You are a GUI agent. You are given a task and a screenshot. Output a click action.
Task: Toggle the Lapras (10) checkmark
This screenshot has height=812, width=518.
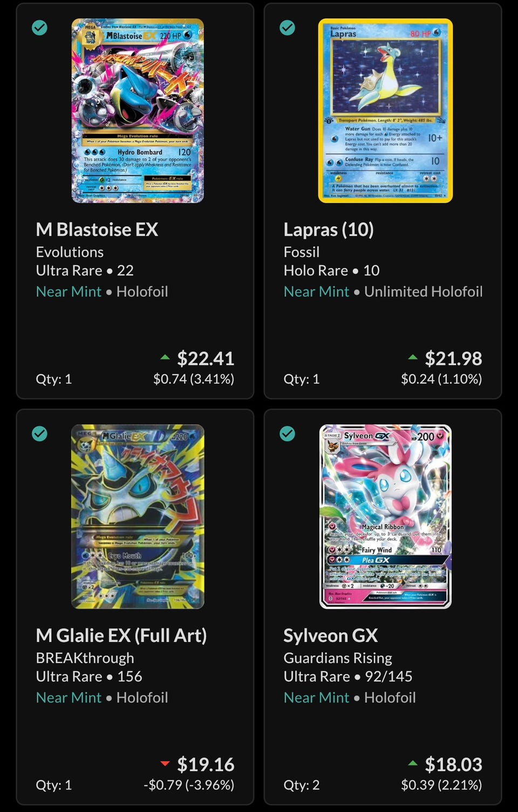click(x=287, y=27)
